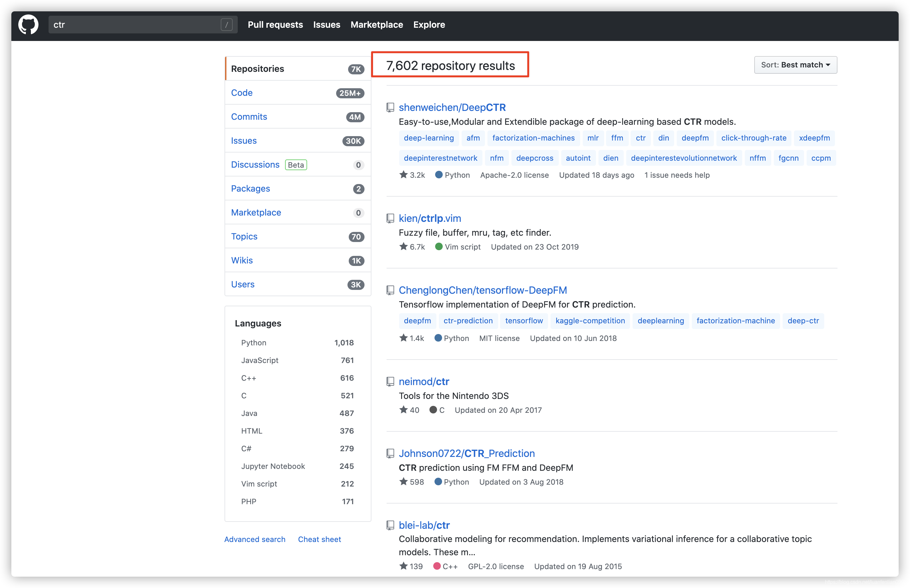
Task: Click the tensorflow topic tag
Action: tap(524, 321)
